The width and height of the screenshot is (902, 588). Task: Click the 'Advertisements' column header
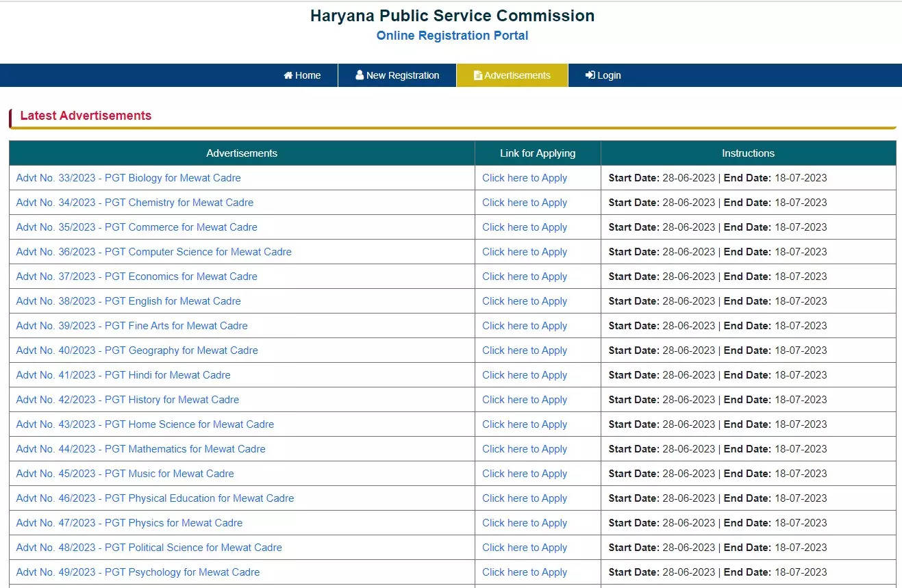(x=242, y=153)
